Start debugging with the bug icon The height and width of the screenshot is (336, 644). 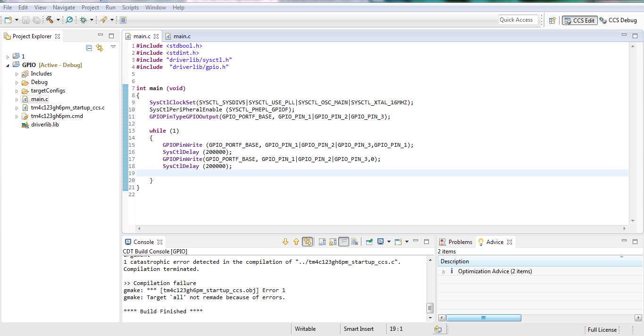click(x=83, y=20)
